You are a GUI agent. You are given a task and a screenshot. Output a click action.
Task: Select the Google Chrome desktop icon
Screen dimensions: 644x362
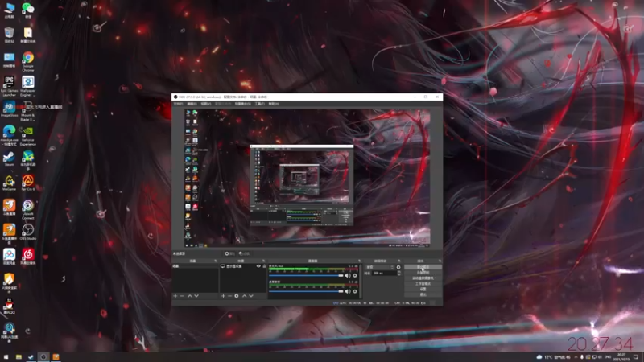point(28,62)
